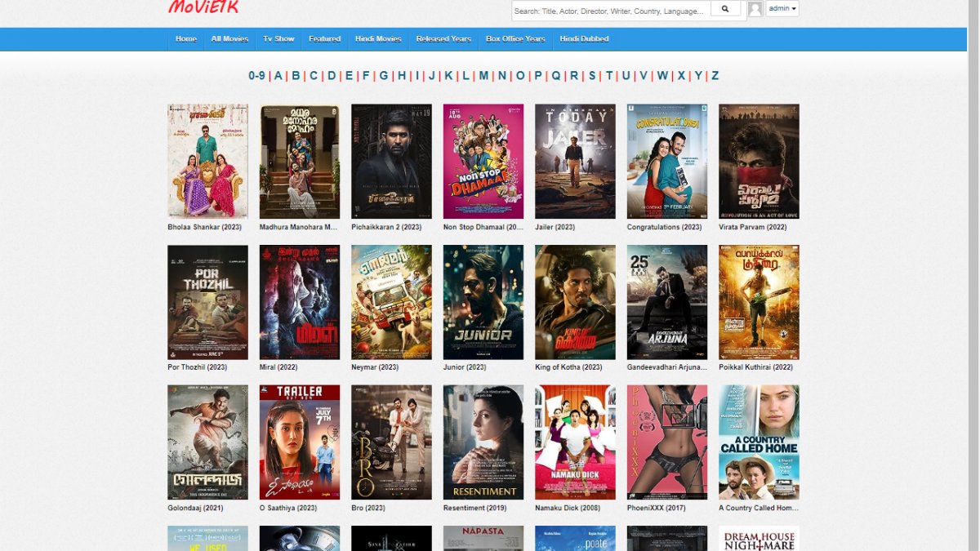This screenshot has height=551, width=980.
Task: Open the Poikkal Kuthirai poster
Action: (x=759, y=302)
